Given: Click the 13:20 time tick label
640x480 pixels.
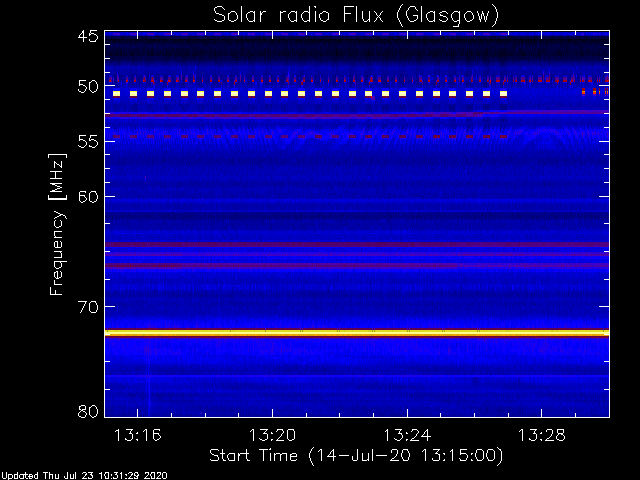Looking at the screenshot, I should pyautogui.click(x=271, y=435).
